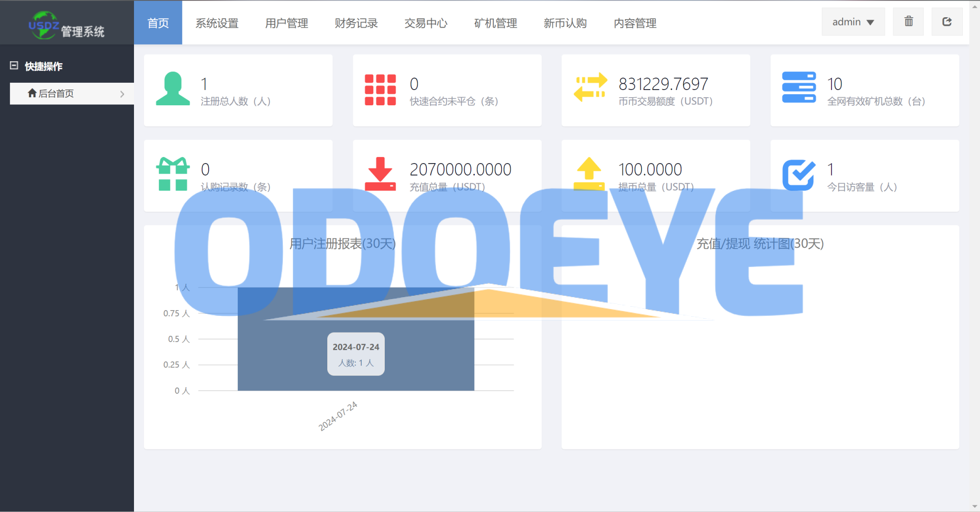Click the 100.0000 提币总量 value

(650, 169)
